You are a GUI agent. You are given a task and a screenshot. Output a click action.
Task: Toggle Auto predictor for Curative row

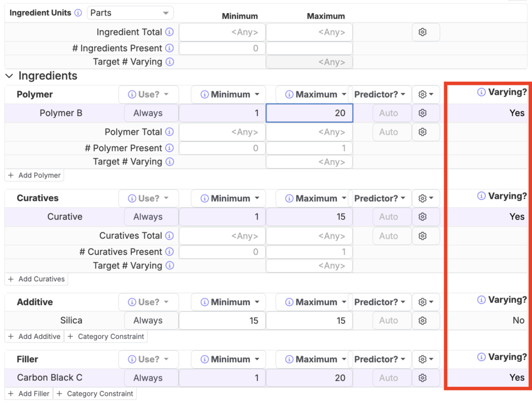click(389, 217)
